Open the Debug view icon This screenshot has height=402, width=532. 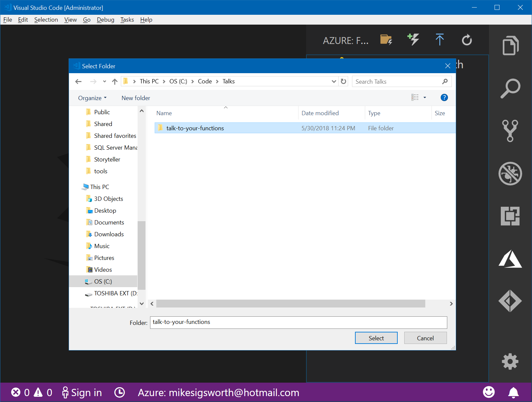tap(510, 174)
